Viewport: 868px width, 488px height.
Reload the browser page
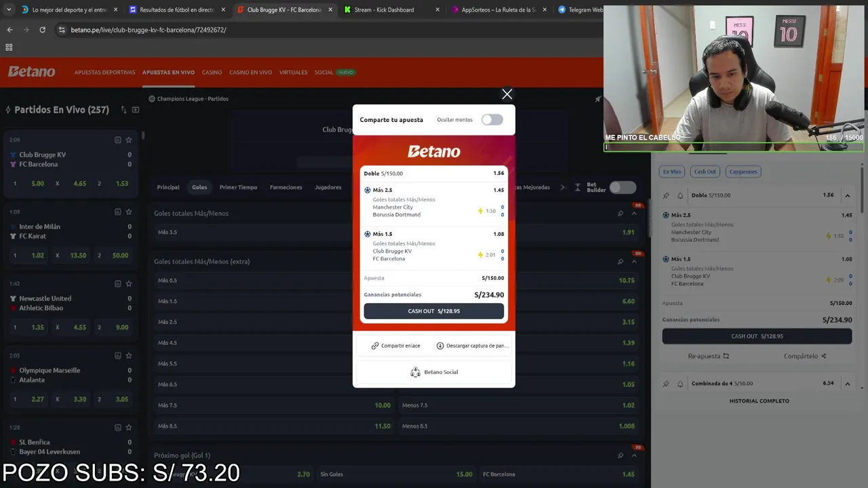tap(42, 30)
